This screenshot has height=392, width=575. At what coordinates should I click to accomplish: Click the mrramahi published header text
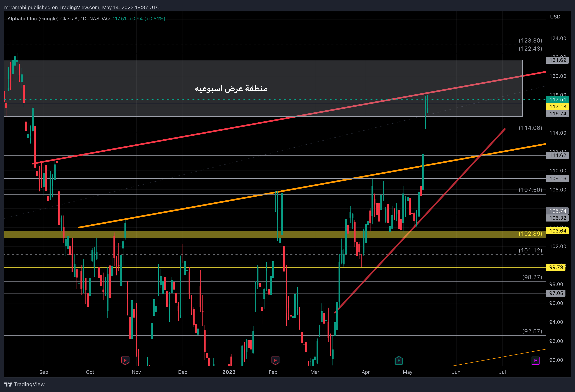coord(82,7)
